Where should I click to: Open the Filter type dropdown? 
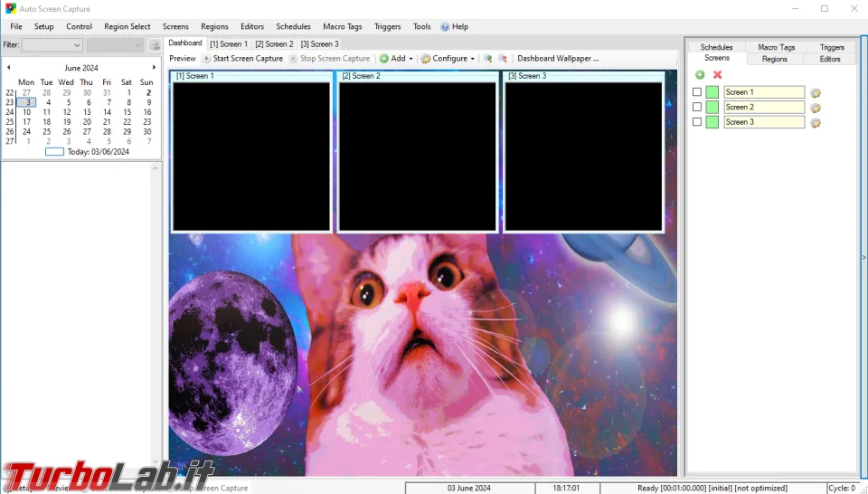[x=52, y=45]
